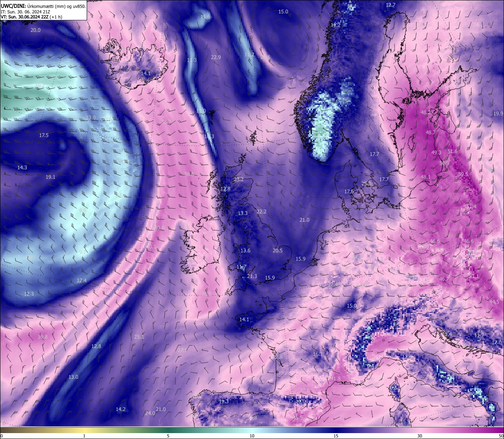Click the 10 label on the color scale
The image size is (504, 439).
(x=252, y=436)
